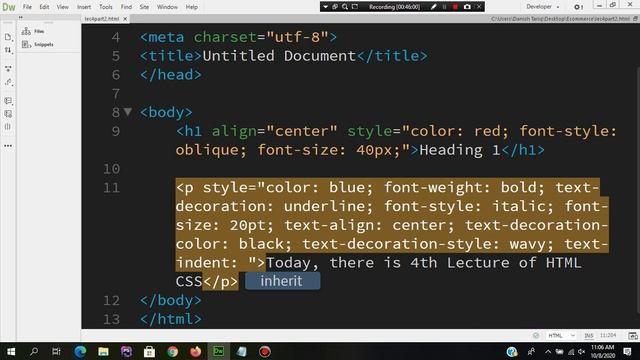The width and height of the screenshot is (640, 360).
Task: Click the recorder window-select icon
Action: point(335,7)
